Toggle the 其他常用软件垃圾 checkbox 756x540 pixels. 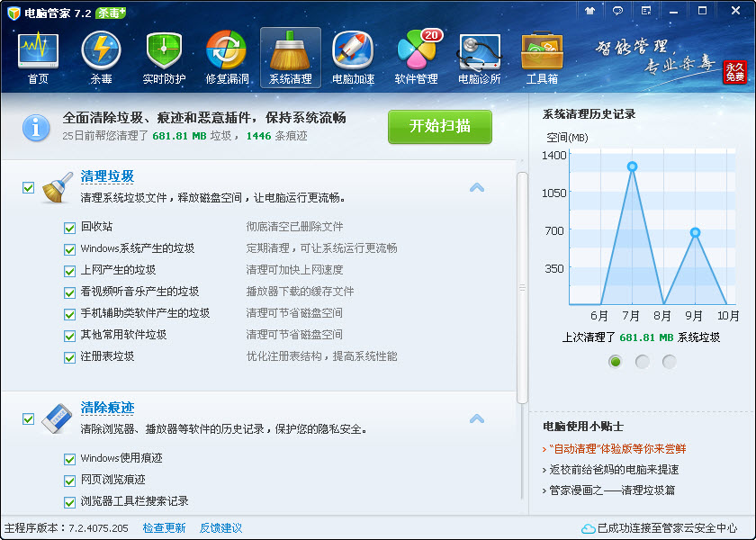coord(70,336)
